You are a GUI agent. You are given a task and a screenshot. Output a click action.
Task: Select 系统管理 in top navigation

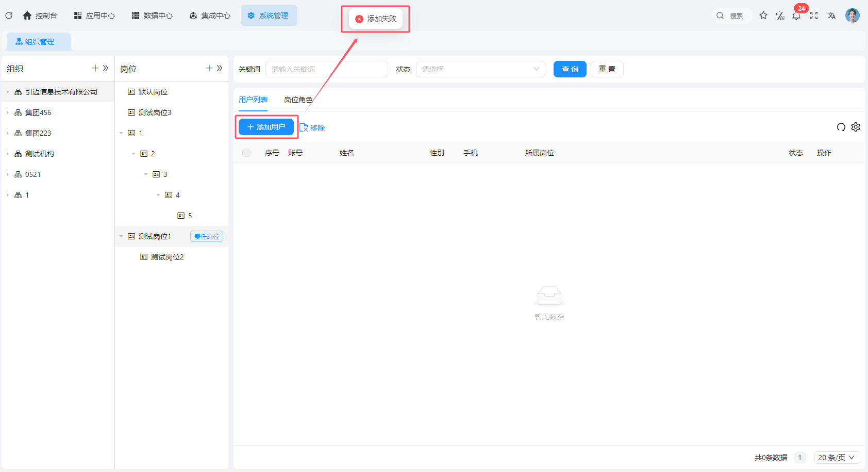click(269, 15)
